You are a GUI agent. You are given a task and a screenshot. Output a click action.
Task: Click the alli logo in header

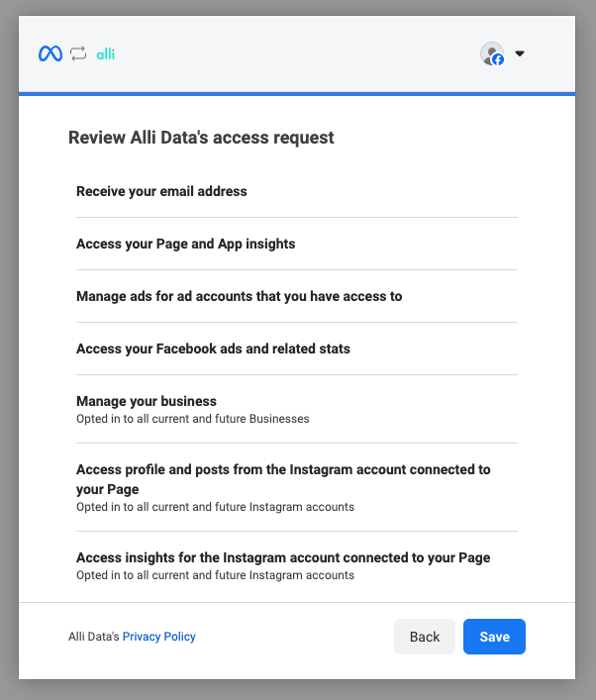(x=106, y=53)
